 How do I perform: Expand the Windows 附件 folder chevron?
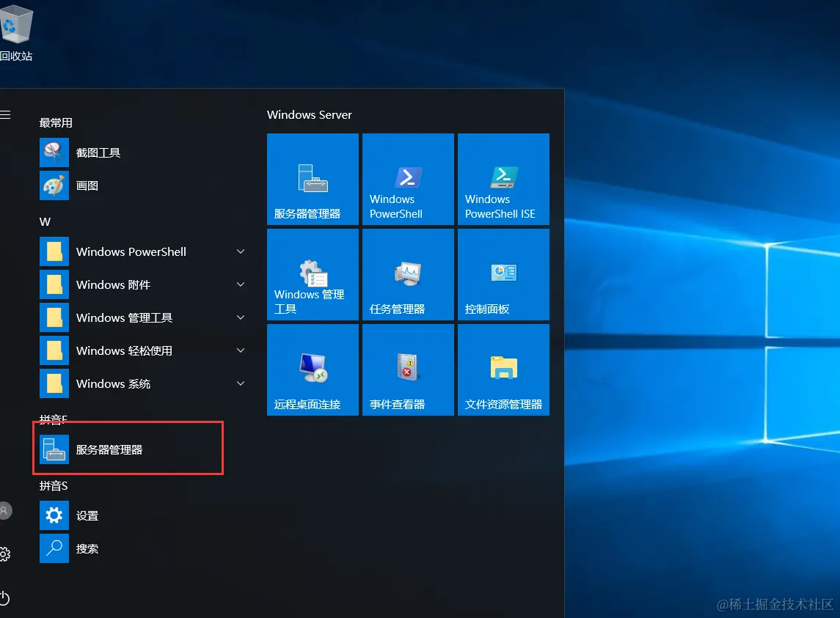coord(241,284)
